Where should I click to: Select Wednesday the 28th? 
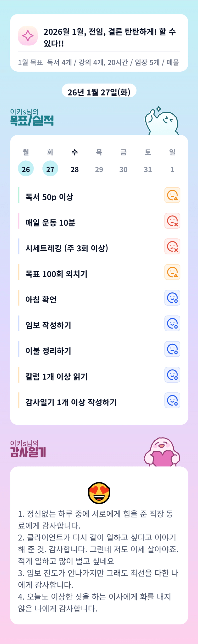75,169
